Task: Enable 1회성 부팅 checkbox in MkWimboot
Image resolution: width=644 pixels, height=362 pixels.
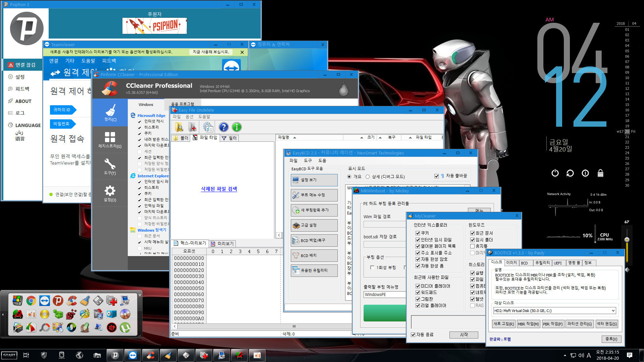Action: pyautogui.click(x=372, y=267)
